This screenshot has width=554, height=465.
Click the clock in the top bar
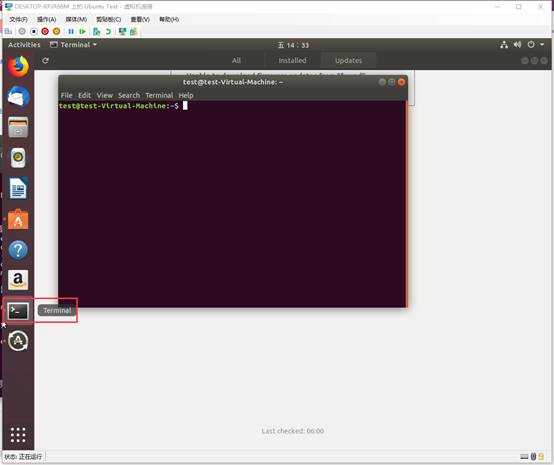(x=293, y=45)
